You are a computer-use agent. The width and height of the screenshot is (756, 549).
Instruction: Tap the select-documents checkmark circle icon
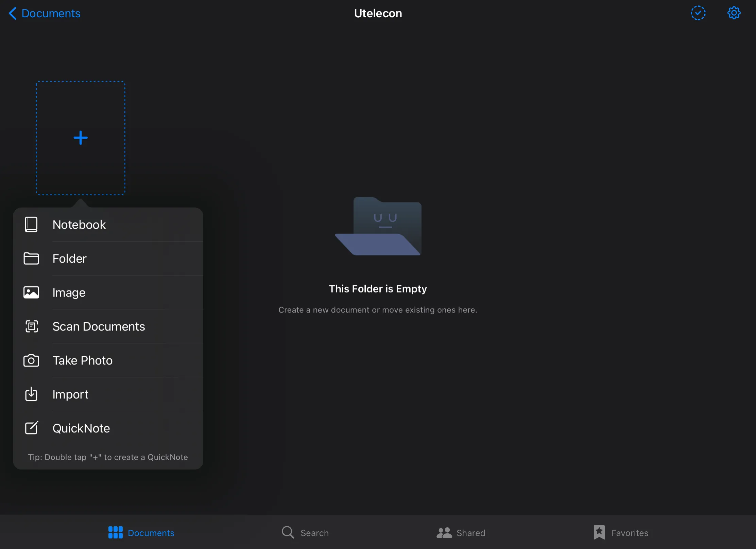pyautogui.click(x=698, y=13)
